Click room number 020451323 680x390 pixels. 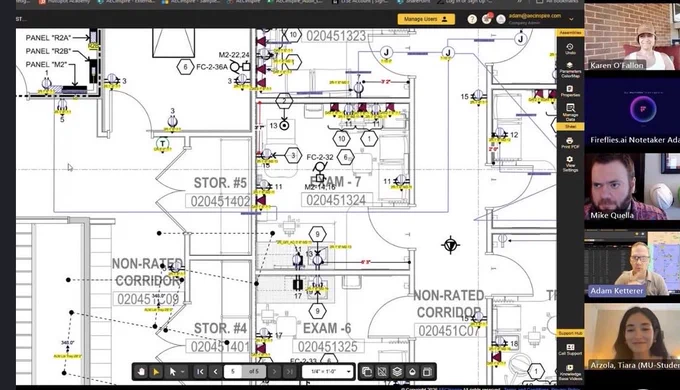(x=336, y=36)
